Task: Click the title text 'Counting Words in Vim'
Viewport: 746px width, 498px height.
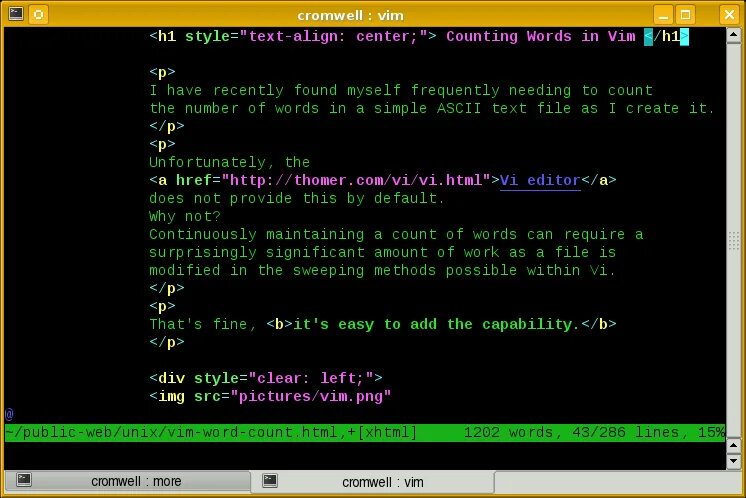Action: coord(540,37)
